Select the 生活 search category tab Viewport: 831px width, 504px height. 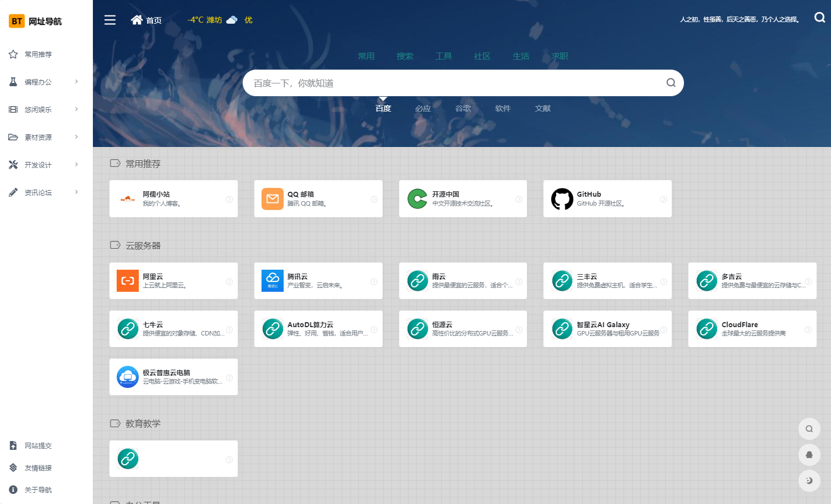(x=521, y=56)
